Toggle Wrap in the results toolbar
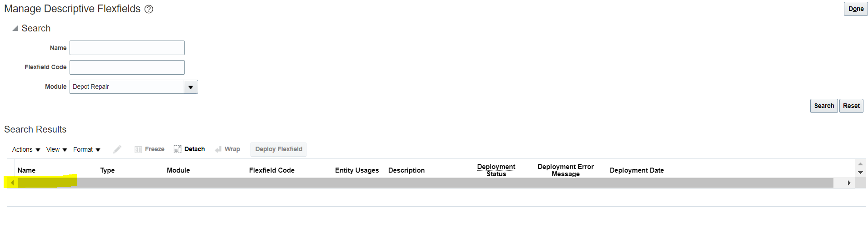This screenshot has width=868, height=235. (x=227, y=149)
